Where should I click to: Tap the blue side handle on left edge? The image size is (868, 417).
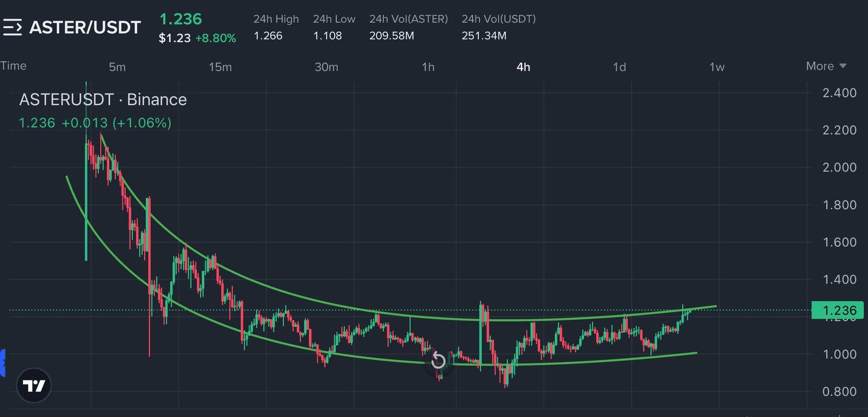tap(3, 363)
